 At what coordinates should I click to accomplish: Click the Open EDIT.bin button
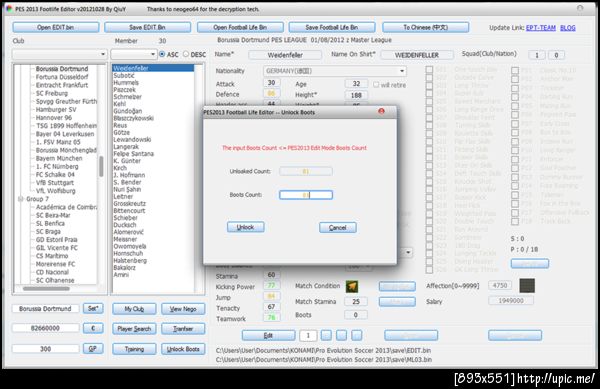coord(55,28)
